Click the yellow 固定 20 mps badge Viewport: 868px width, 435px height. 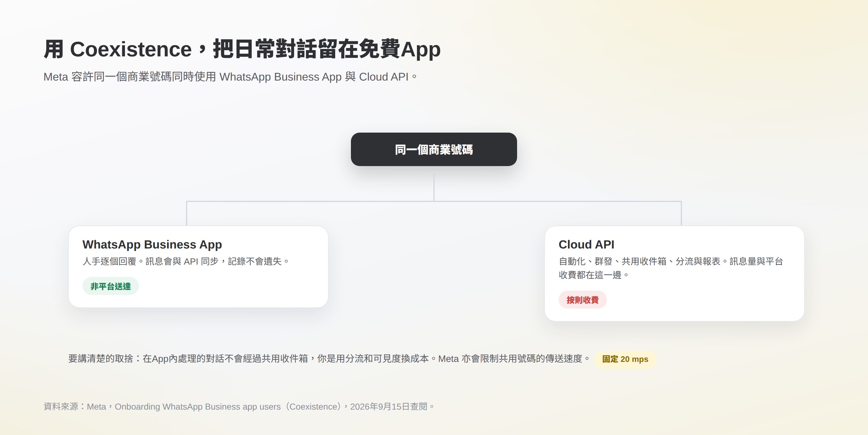point(625,359)
